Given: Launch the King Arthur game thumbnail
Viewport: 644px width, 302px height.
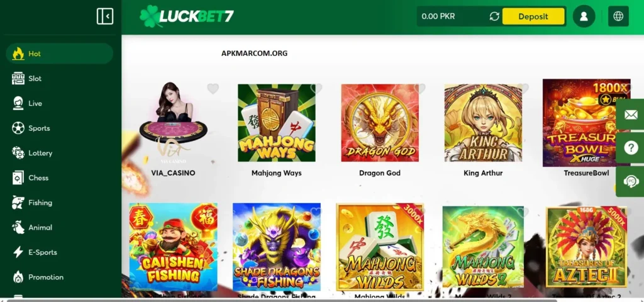Looking at the screenshot, I should click(x=483, y=123).
